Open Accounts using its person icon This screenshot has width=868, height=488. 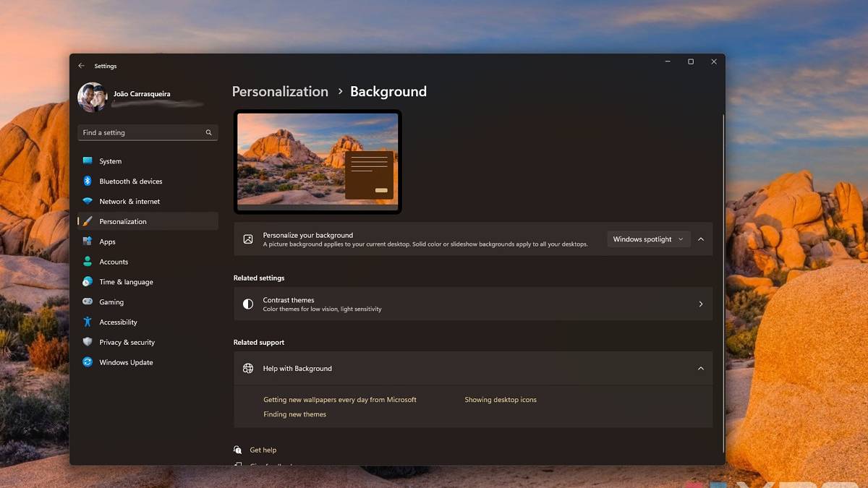coord(88,262)
